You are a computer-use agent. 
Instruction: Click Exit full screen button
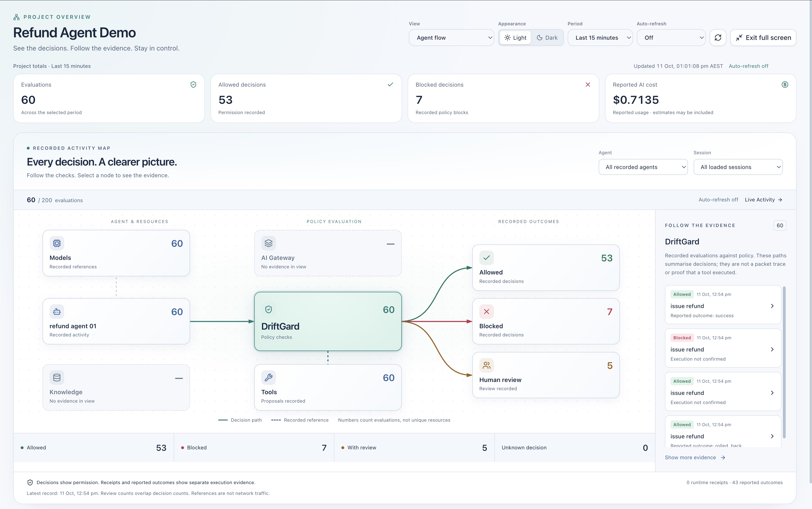[x=763, y=38]
